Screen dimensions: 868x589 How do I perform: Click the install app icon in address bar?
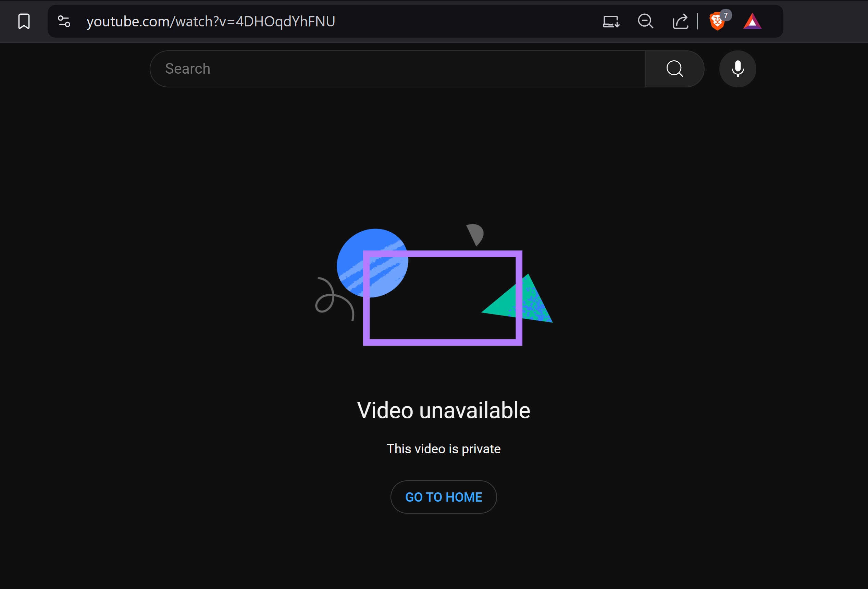click(x=611, y=21)
